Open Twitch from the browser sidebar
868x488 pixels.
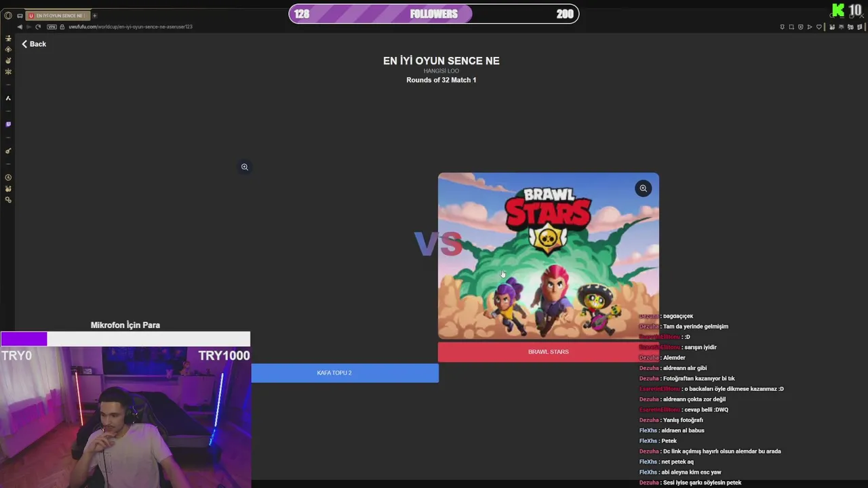click(8, 125)
